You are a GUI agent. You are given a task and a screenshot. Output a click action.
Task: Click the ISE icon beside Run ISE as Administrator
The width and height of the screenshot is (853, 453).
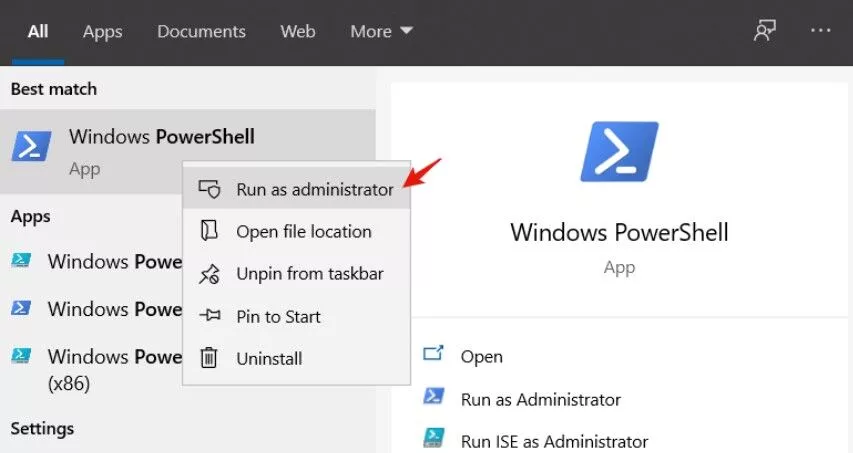click(434, 438)
